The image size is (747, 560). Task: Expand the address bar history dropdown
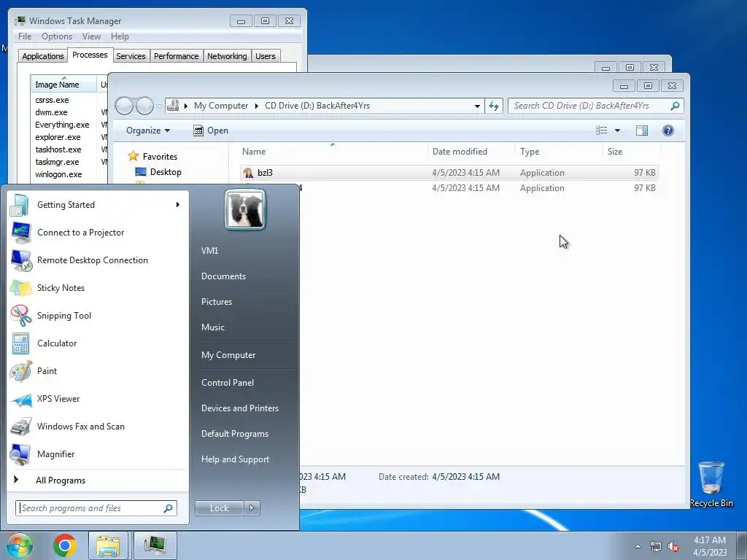477,106
